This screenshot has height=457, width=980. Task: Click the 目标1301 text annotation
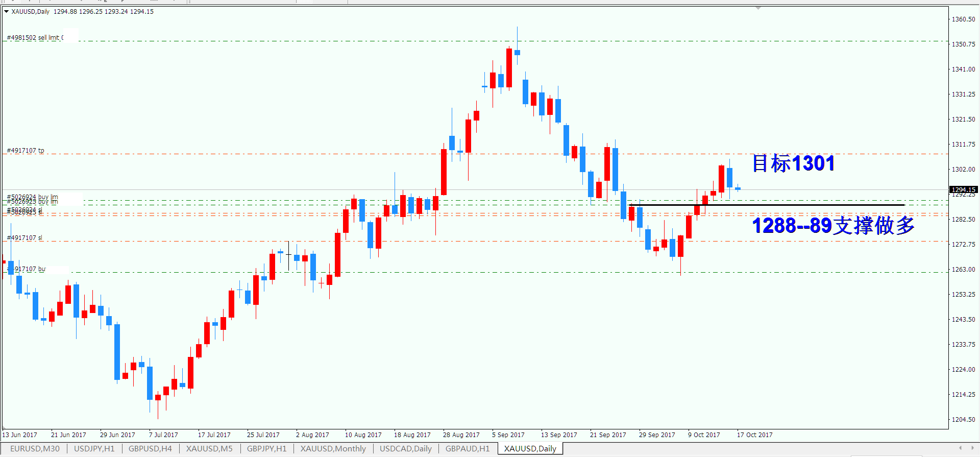click(x=794, y=163)
